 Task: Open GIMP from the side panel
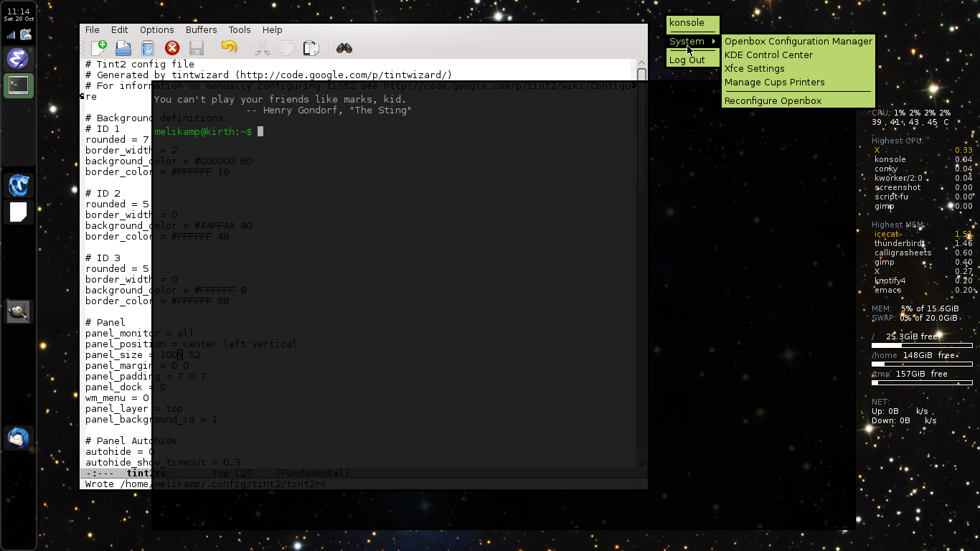click(18, 311)
